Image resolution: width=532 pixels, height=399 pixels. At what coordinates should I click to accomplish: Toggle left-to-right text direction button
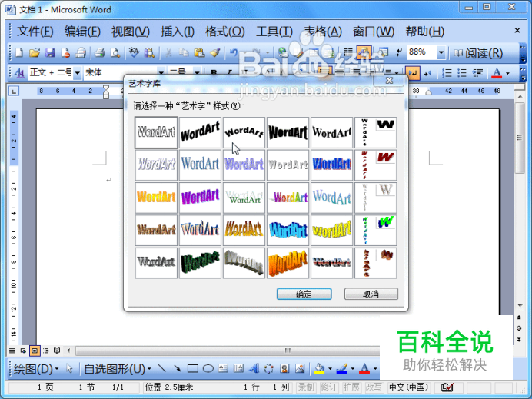(x=413, y=72)
